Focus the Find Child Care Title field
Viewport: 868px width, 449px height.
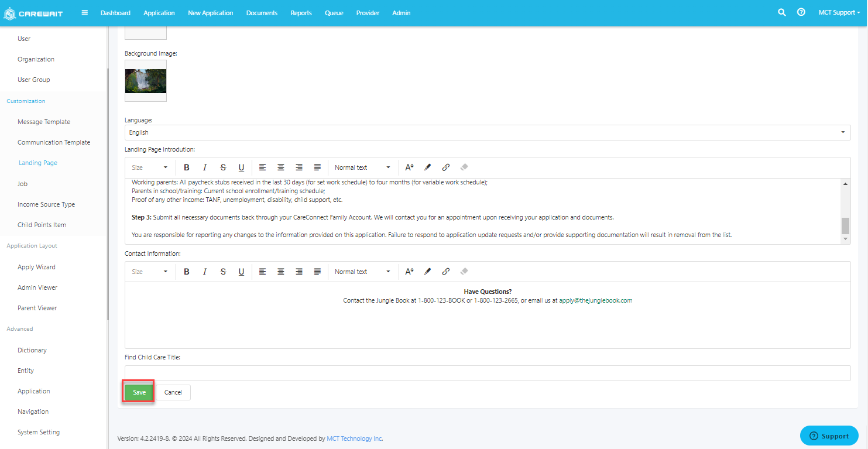coord(488,373)
